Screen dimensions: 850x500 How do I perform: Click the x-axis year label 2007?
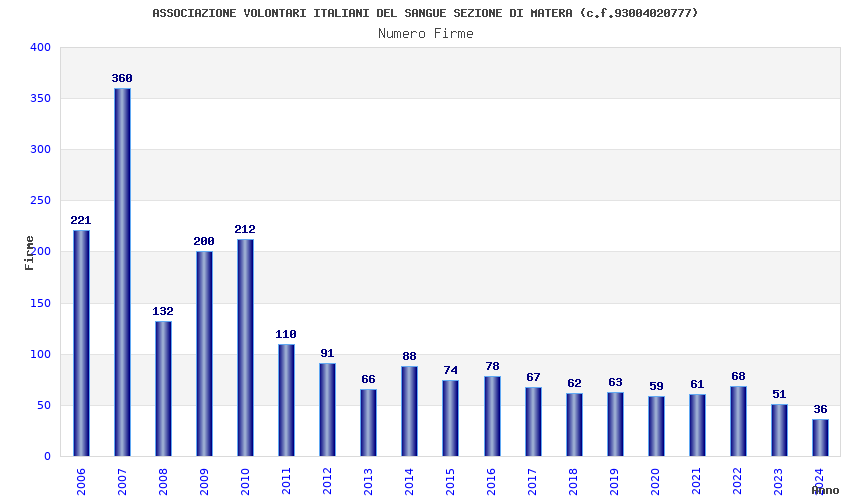pos(122,482)
